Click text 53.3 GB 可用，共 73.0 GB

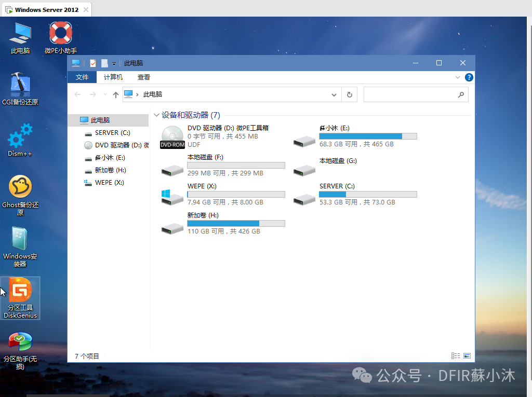click(x=357, y=202)
